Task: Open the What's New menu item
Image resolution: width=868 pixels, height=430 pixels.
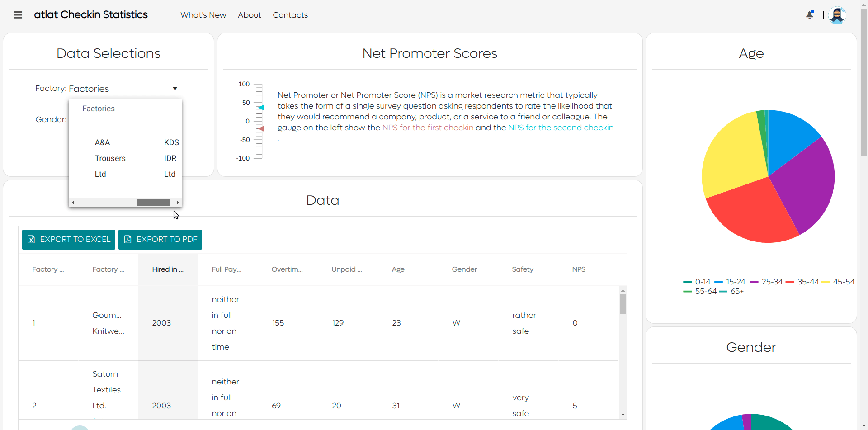Action: click(x=203, y=15)
